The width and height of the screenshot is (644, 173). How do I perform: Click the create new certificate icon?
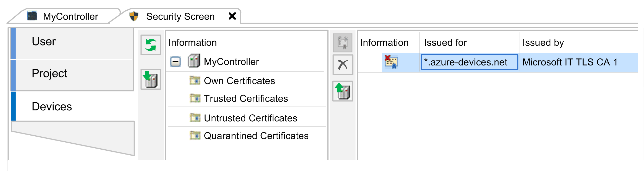(x=343, y=43)
